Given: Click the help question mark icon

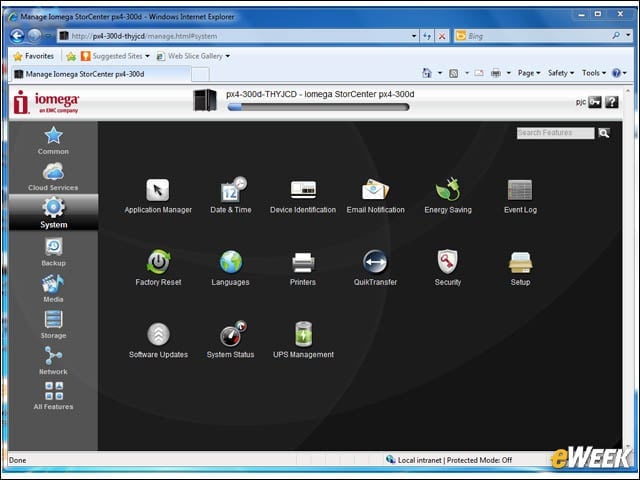Looking at the screenshot, I should pos(611,102).
